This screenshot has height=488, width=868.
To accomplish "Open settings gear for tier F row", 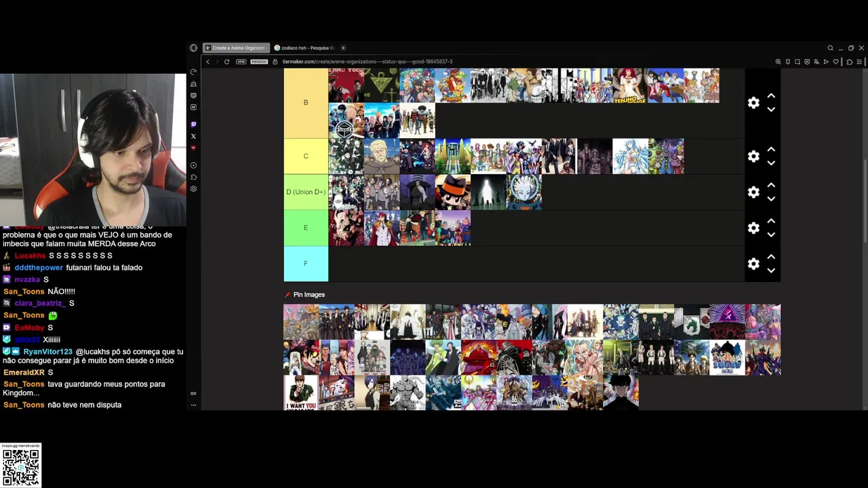I will [753, 264].
